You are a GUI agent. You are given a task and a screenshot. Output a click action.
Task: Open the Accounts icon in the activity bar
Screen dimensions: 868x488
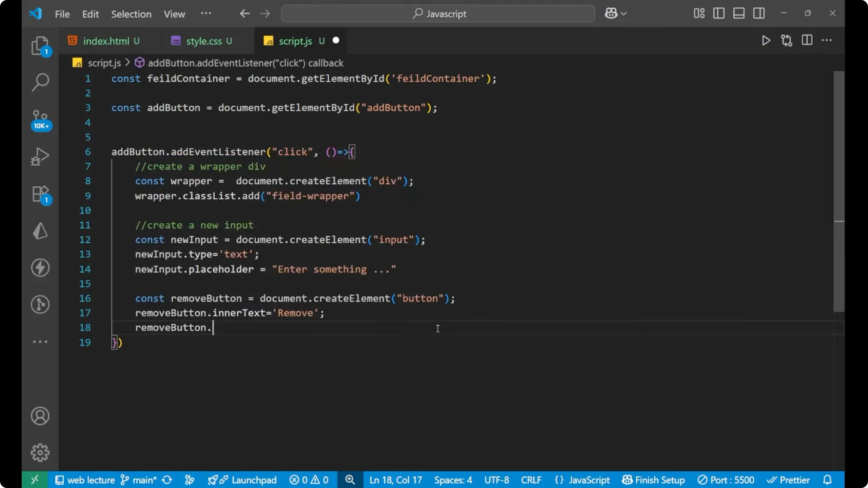pyautogui.click(x=40, y=416)
